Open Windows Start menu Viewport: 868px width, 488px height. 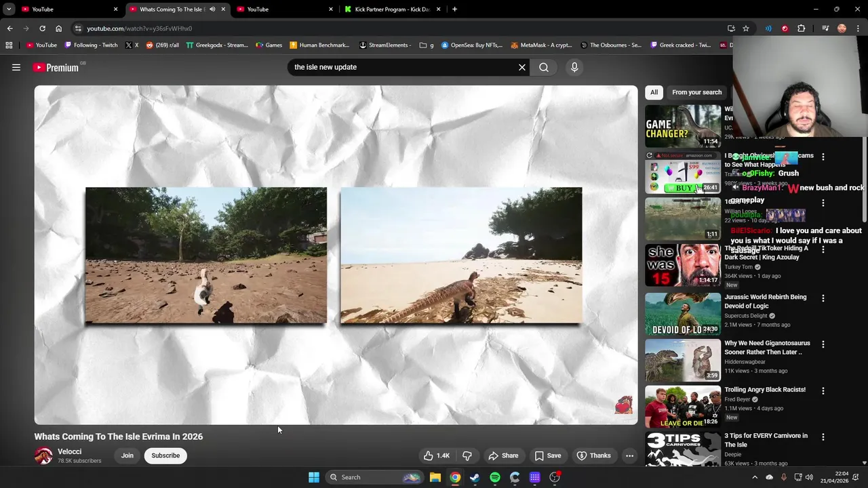coord(314,477)
